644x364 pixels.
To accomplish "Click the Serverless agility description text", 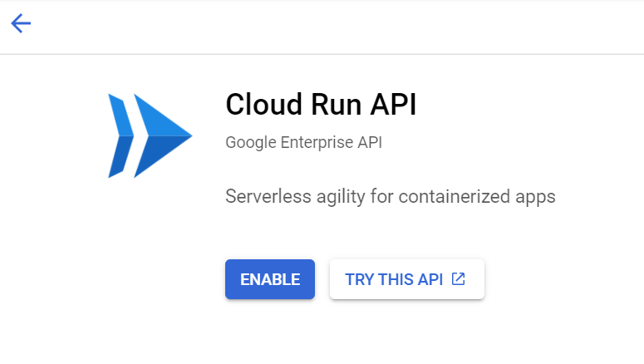I will click(x=391, y=196).
